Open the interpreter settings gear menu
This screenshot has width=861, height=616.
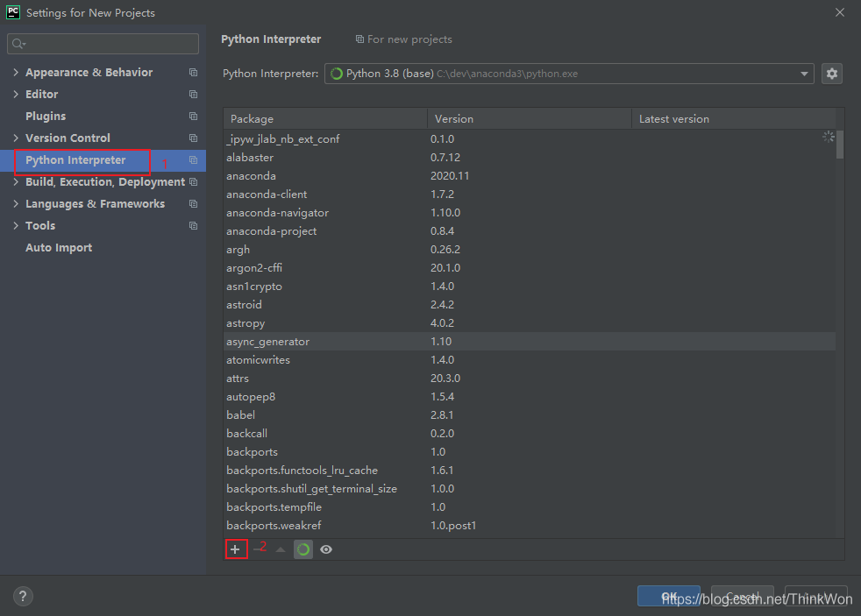831,74
